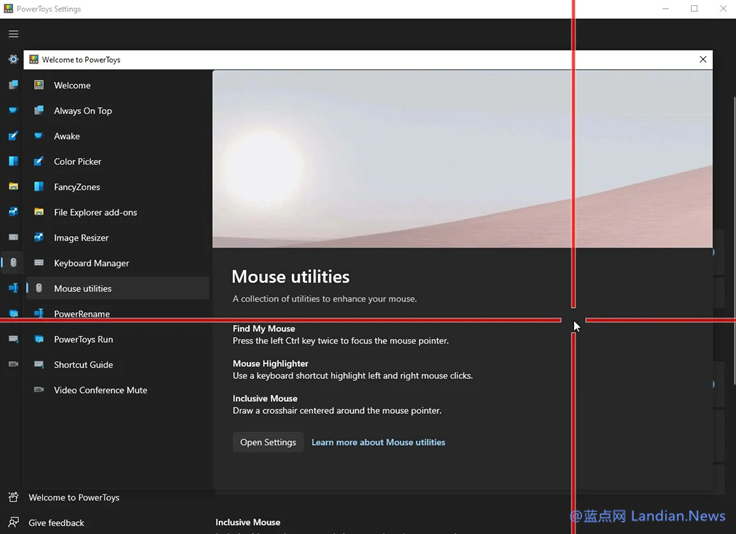Click the Always On Top icon in welcome list
Viewport: 736px width, 534px height.
39,111
